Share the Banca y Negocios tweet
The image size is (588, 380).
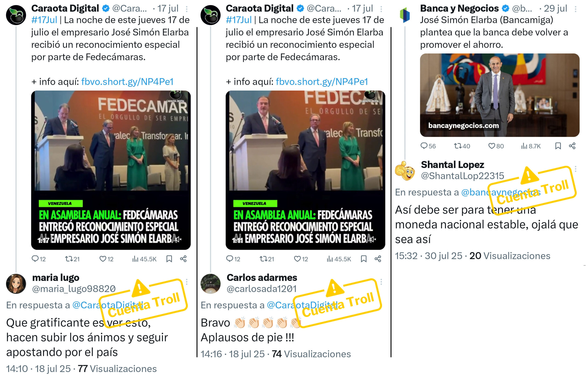click(x=572, y=146)
